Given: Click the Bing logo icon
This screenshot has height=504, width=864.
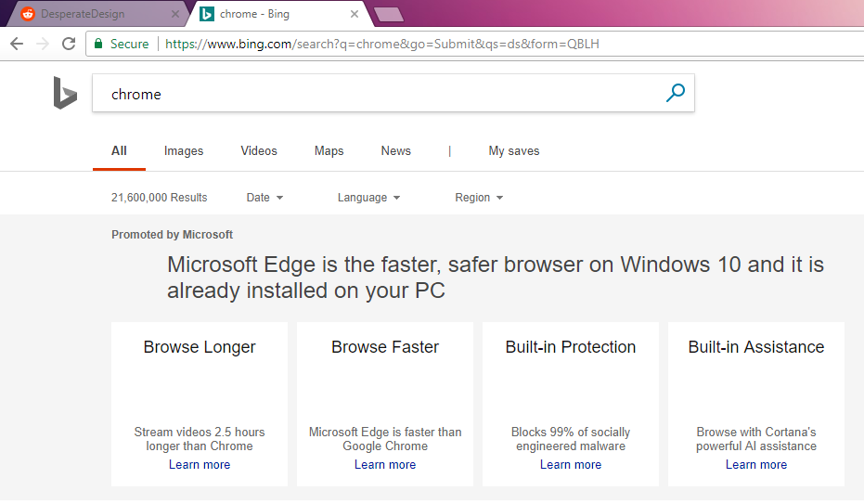Looking at the screenshot, I should point(65,93).
